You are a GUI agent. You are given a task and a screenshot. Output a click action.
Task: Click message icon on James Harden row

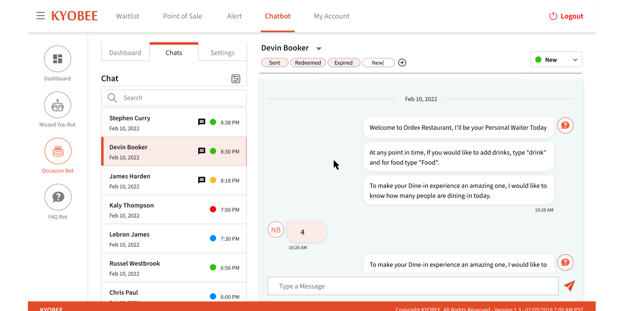click(x=202, y=180)
